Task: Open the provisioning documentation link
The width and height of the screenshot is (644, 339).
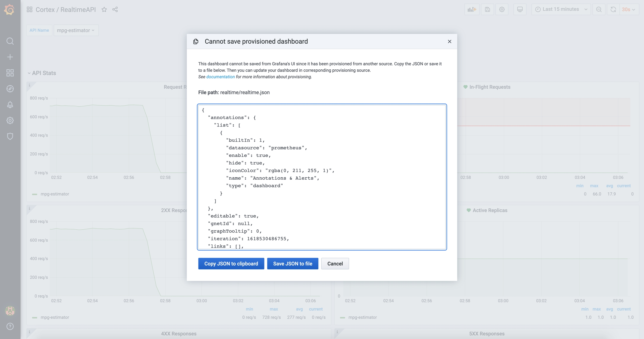Action: click(220, 77)
